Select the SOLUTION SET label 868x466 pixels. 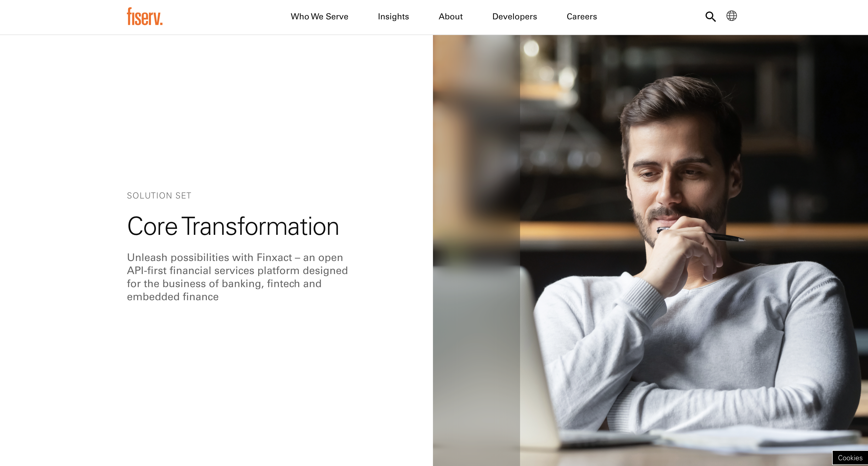159,195
